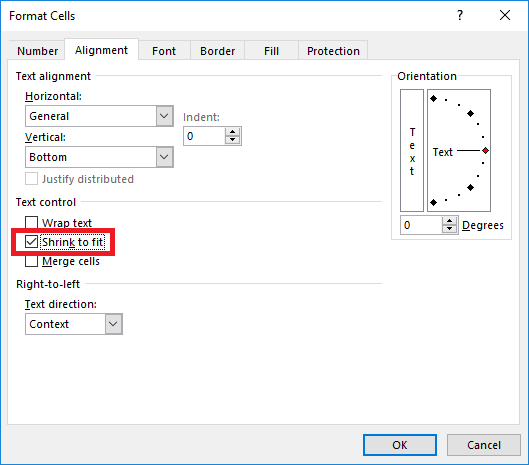Enable the Wrap text checkbox

coord(31,223)
